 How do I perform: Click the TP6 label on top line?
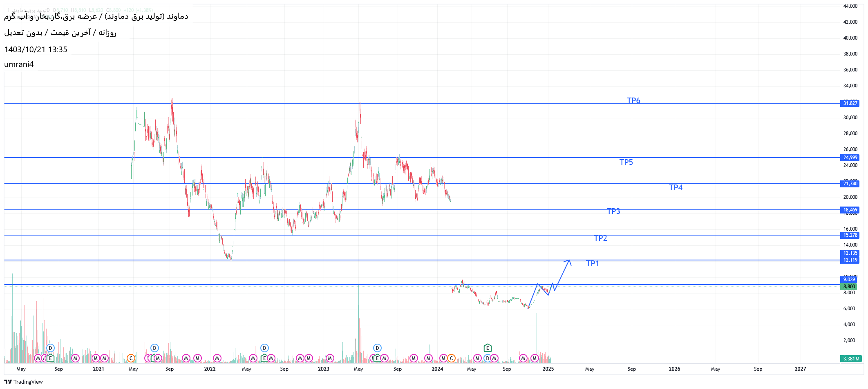(x=633, y=100)
